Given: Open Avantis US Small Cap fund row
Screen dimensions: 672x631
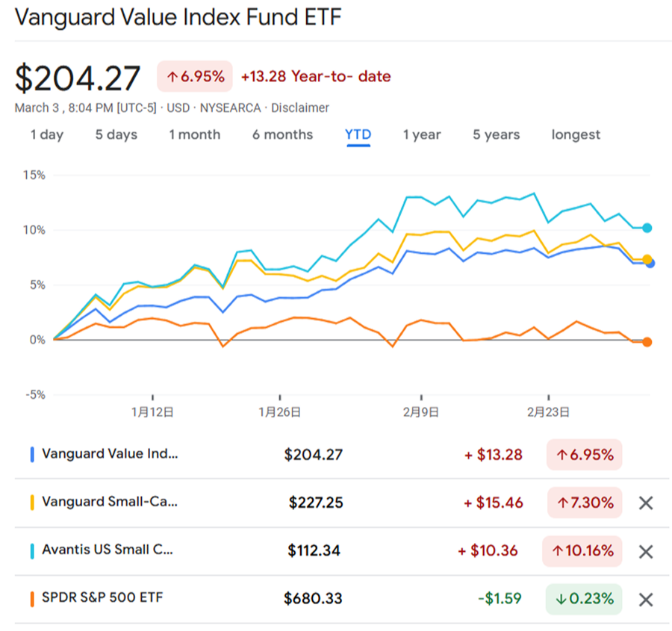Looking at the screenshot, I should [x=108, y=550].
